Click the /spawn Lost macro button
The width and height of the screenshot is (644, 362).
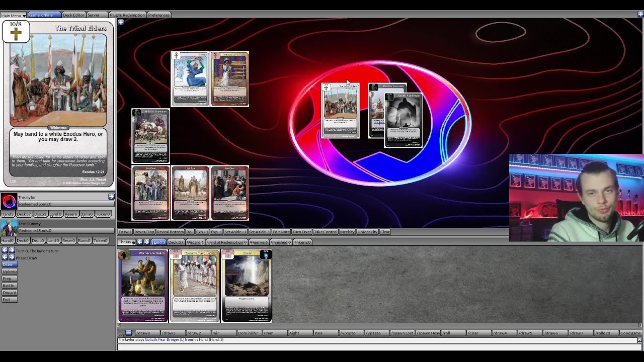pos(403,333)
